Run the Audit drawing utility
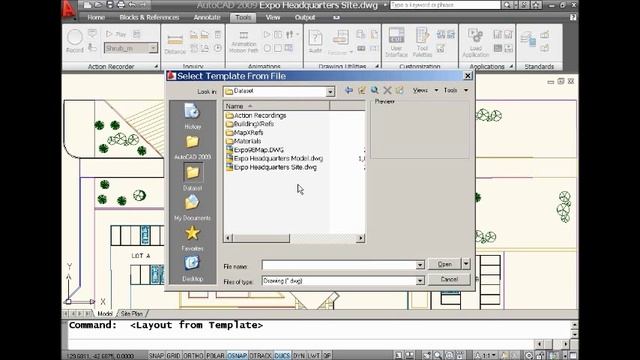The image size is (640, 360). point(315,42)
